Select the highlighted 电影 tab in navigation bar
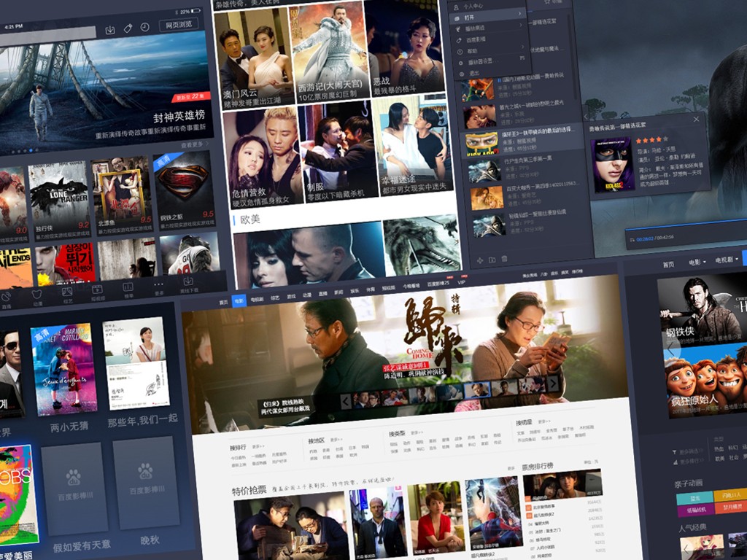Viewport: 747px width, 560px height. point(239,300)
